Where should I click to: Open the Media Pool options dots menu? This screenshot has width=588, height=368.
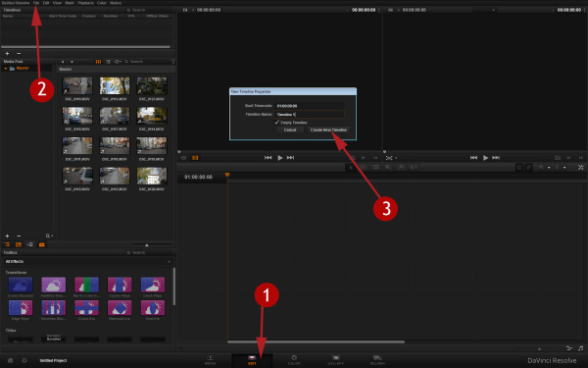[x=173, y=62]
